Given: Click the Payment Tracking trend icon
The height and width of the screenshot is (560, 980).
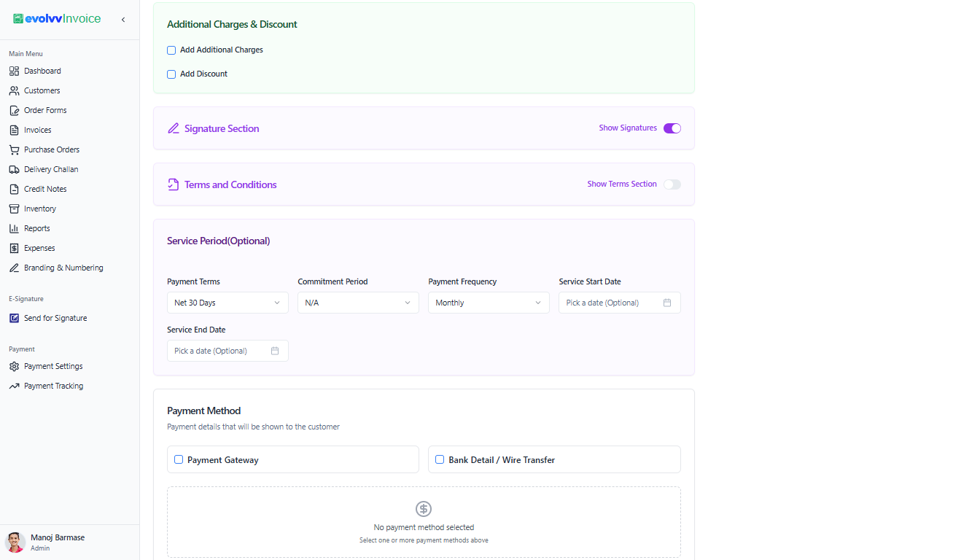Looking at the screenshot, I should click(x=14, y=386).
